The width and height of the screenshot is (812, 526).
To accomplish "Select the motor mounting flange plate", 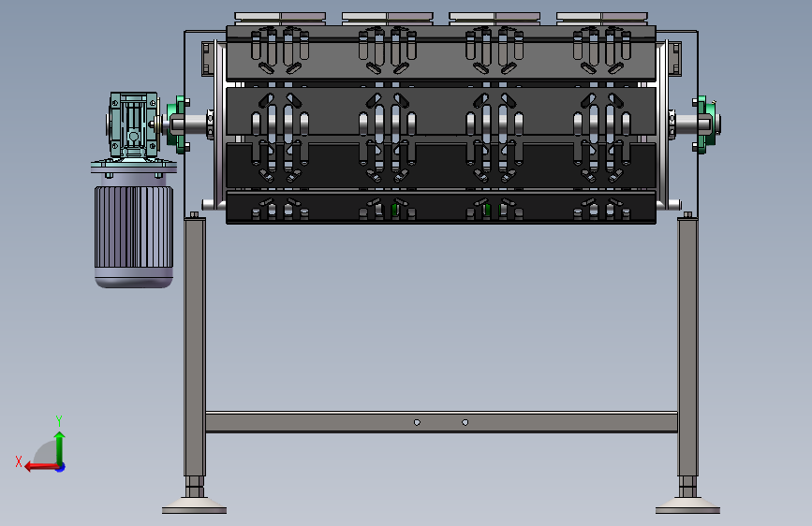I will tap(134, 168).
